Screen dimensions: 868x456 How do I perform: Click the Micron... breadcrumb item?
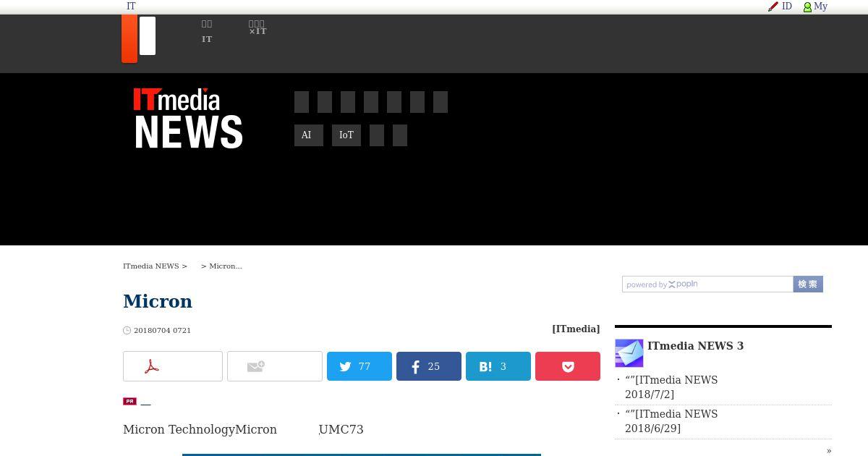click(226, 266)
